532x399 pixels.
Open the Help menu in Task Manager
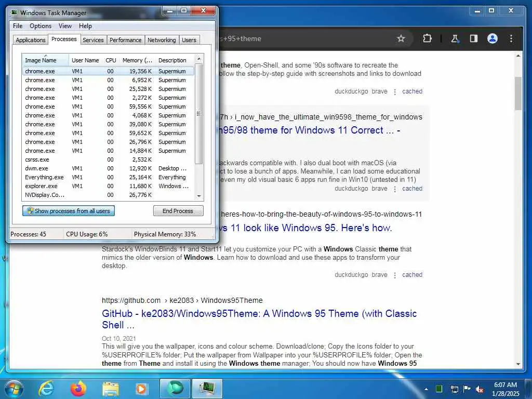(x=85, y=26)
